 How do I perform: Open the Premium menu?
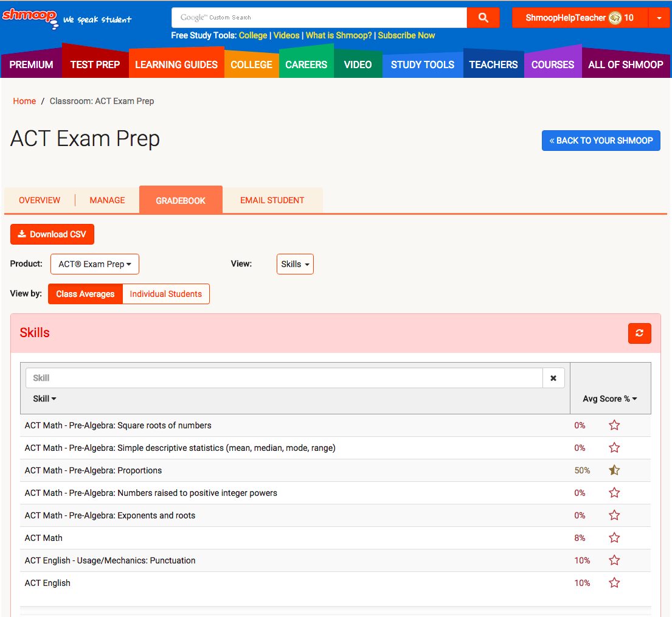click(31, 64)
